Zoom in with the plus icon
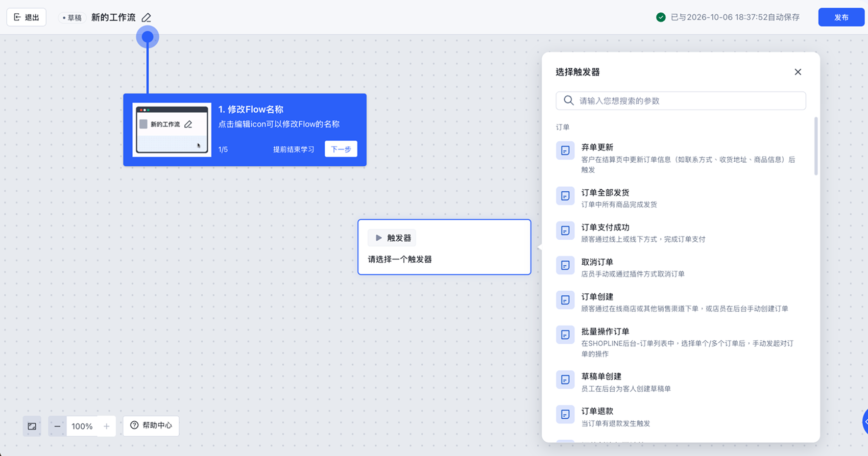Image resolution: width=868 pixels, height=456 pixels. (x=106, y=426)
